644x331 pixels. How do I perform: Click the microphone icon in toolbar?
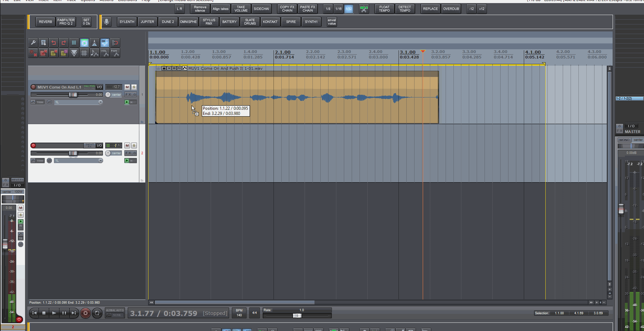click(107, 22)
